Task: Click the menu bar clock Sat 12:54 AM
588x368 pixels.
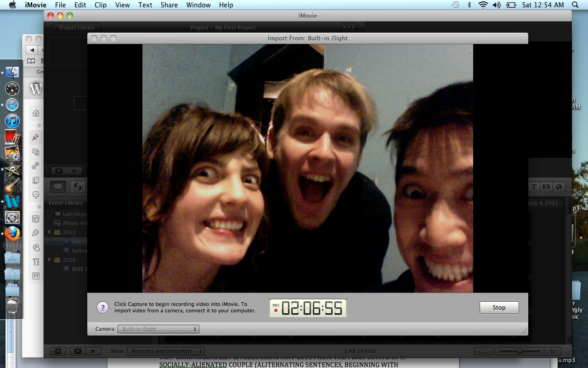Action: pyautogui.click(x=543, y=5)
